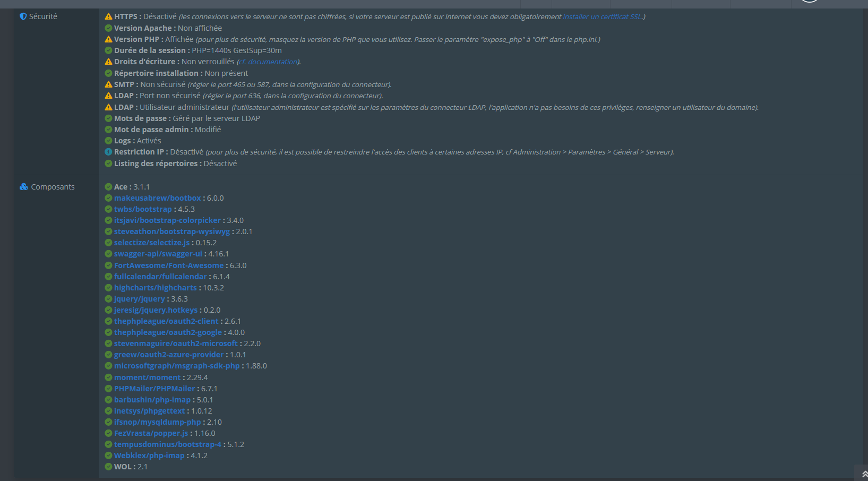Click the green check beside Version Apache

tap(108, 28)
